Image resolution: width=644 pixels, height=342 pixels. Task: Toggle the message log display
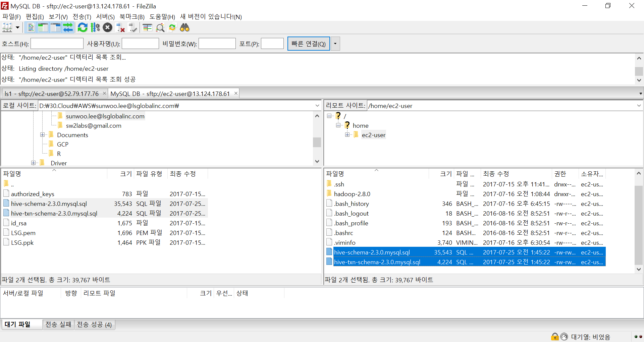click(31, 27)
